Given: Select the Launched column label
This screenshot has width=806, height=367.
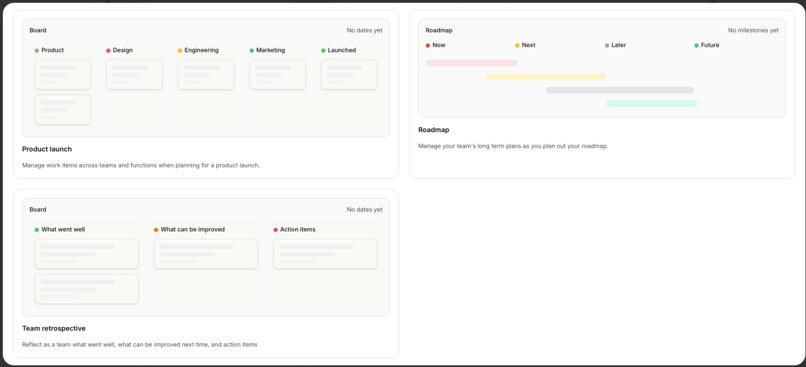Looking at the screenshot, I should pyautogui.click(x=342, y=50).
